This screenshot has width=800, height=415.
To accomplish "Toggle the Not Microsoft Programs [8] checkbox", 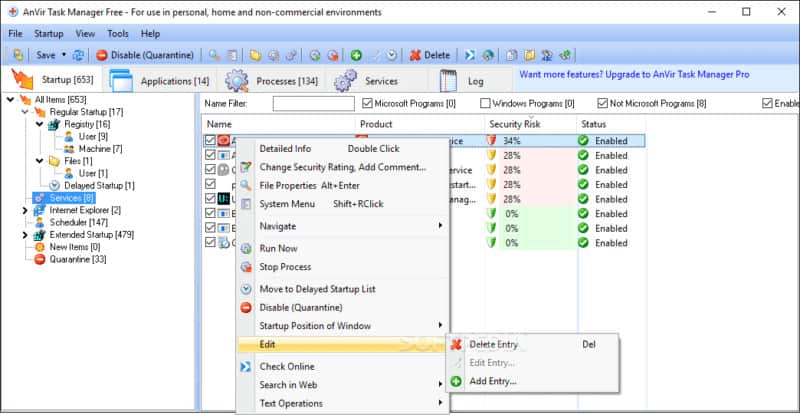I will (603, 104).
